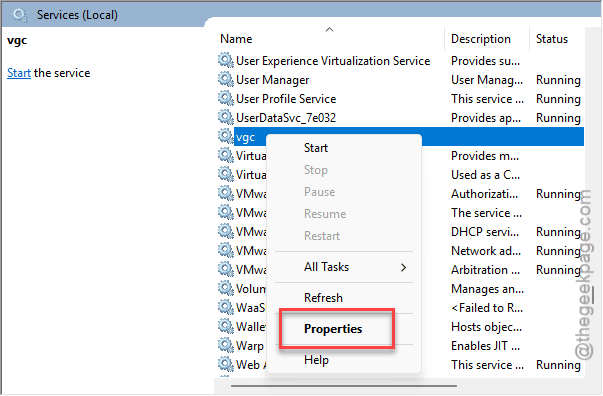The width and height of the screenshot is (603, 396).
Task: Choose Start in the context menu
Action: (x=316, y=148)
